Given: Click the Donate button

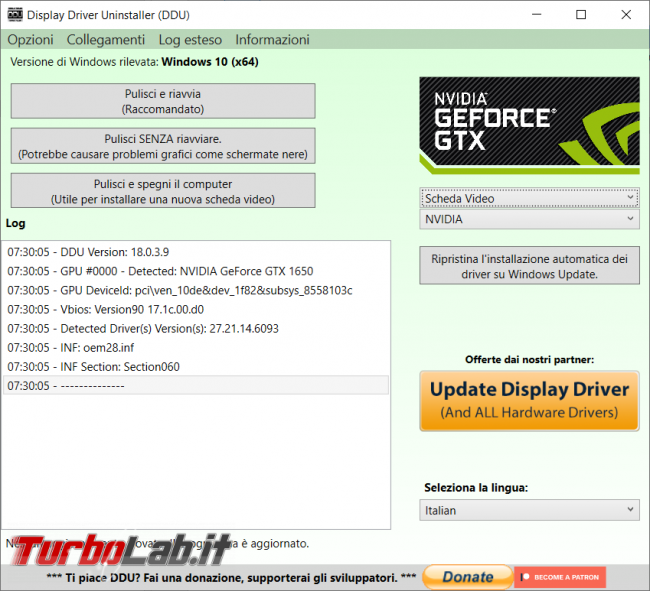Looking at the screenshot, I should click(x=468, y=576).
